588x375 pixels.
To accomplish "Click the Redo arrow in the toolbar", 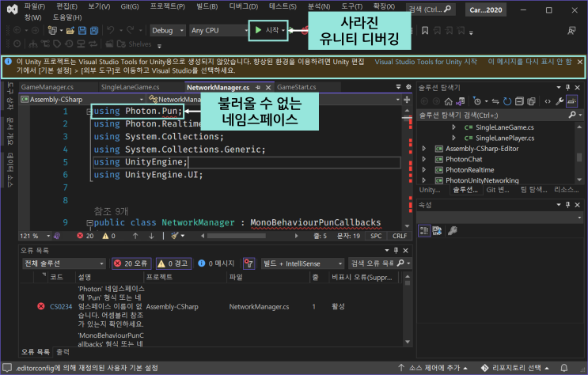I will pyautogui.click(x=130, y=30).
